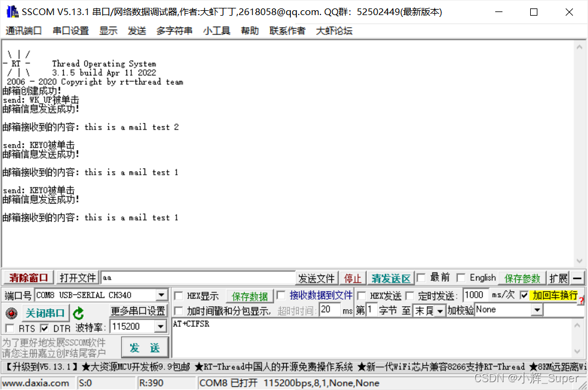Click the 保存参数 button
The width and height of the screenshot is (588, 390).
coord(522,278)
